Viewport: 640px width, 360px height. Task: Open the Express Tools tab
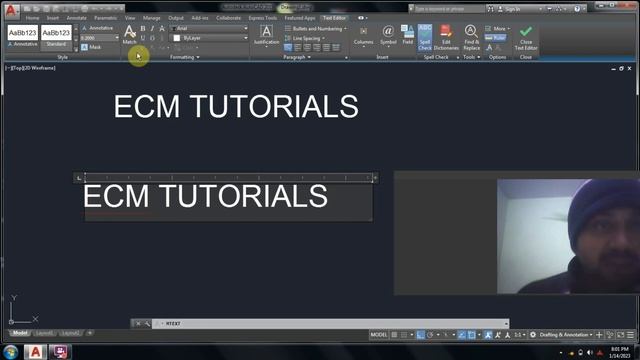point(262,18)
